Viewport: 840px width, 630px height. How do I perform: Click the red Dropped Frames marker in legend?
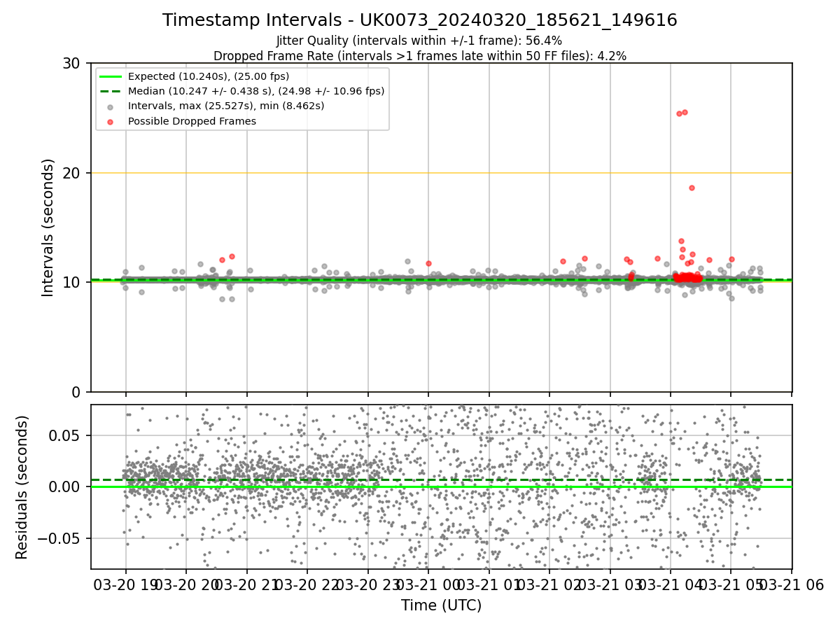111,121
